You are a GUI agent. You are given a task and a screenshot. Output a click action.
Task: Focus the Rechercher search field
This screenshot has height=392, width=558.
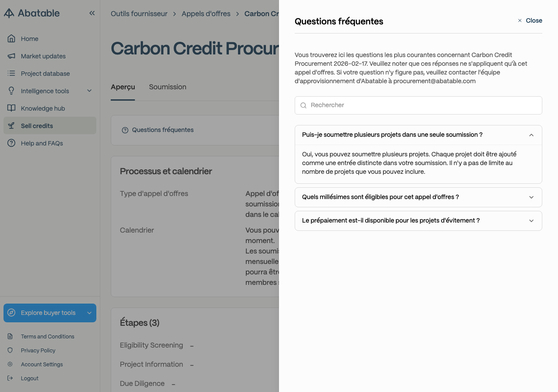(418, 105)
